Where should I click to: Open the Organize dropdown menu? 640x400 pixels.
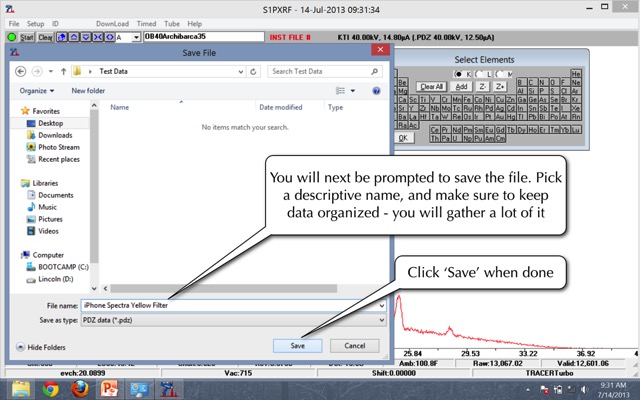click(36, 90)
